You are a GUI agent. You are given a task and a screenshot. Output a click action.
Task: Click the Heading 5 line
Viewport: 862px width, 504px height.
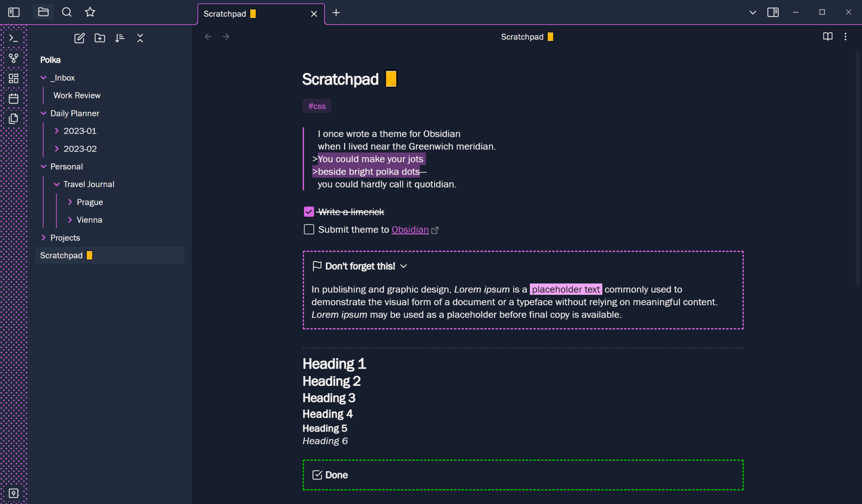click(x=325, y=428)
